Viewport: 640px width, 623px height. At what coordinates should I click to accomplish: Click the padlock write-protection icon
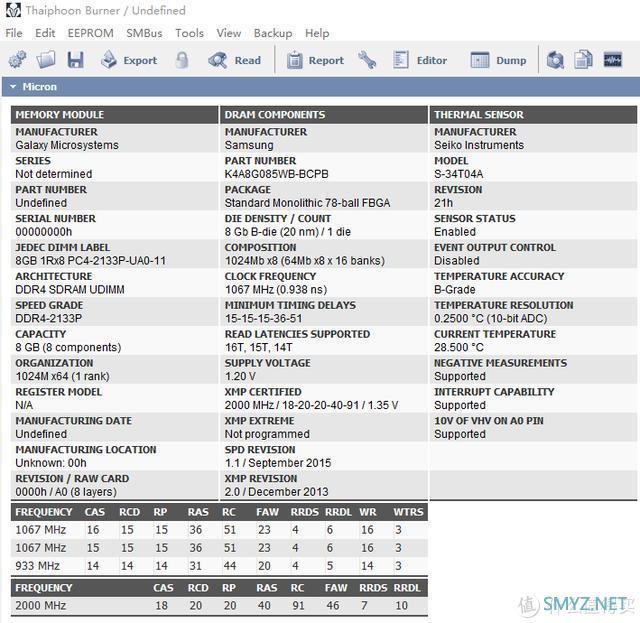pos(182,60)
